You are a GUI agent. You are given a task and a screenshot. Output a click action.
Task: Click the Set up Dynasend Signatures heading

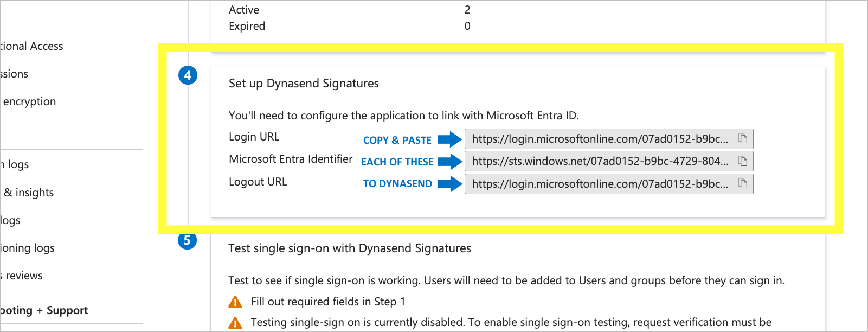(x=304, y=83)
